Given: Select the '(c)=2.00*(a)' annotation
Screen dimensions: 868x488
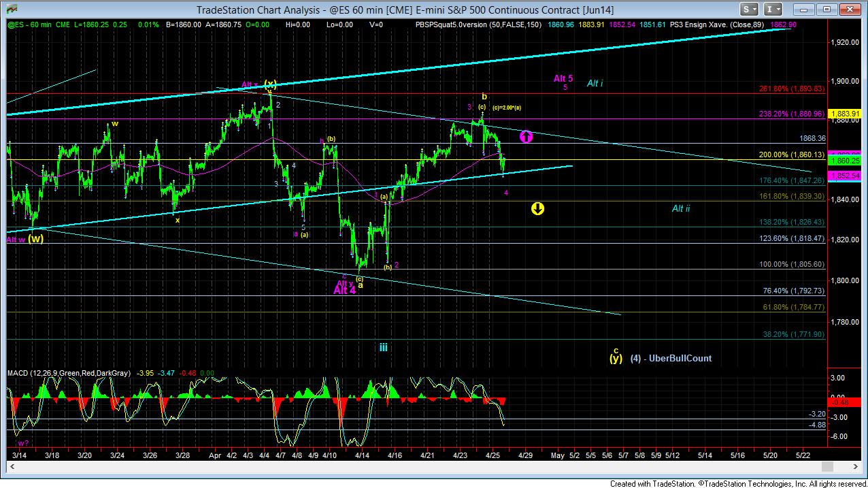Looking at the screenshot, I should coord(507,108).
